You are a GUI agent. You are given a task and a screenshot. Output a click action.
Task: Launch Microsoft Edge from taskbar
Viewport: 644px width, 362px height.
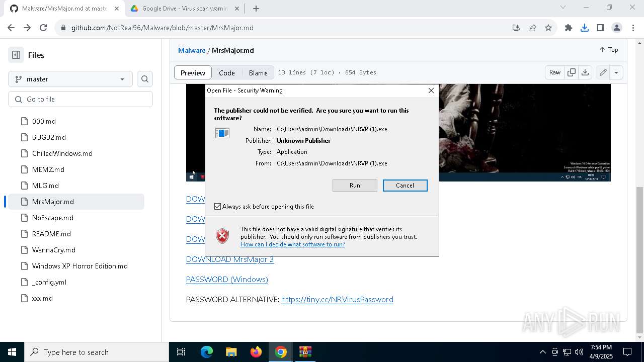point(207,352)
